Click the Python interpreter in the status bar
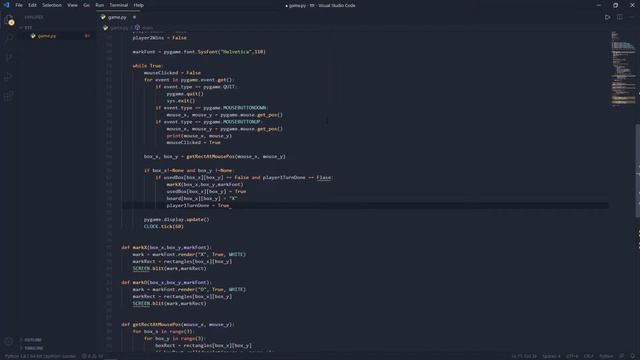Viewport: 640px width, 360px height. coord(40,356)
